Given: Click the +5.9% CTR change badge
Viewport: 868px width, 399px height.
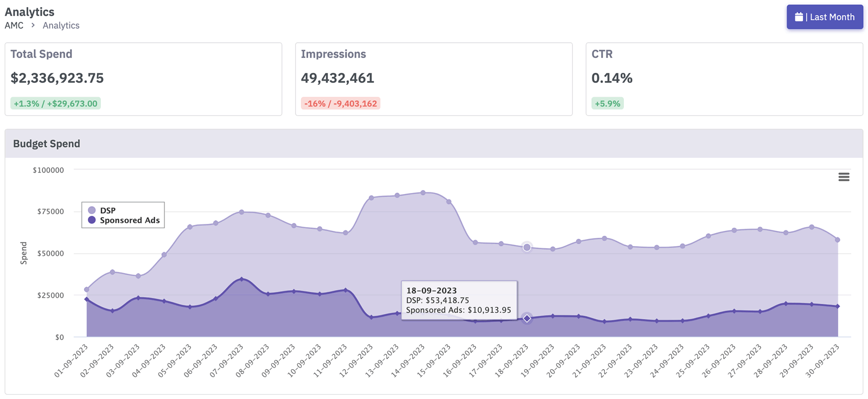Looking at the screenshot, I should pyautogui.click(x=608, y=104).
